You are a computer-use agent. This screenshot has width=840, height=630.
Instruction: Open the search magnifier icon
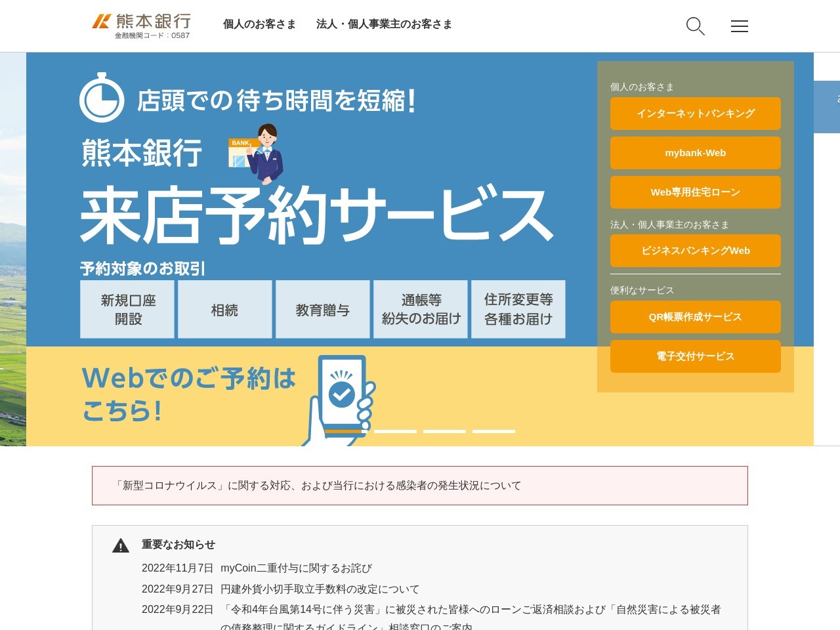click(695, 26)
